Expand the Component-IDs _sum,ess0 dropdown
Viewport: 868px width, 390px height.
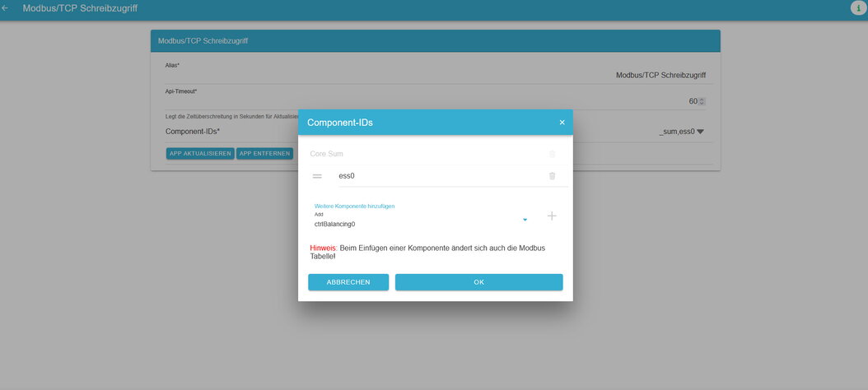tap(681, 132)
